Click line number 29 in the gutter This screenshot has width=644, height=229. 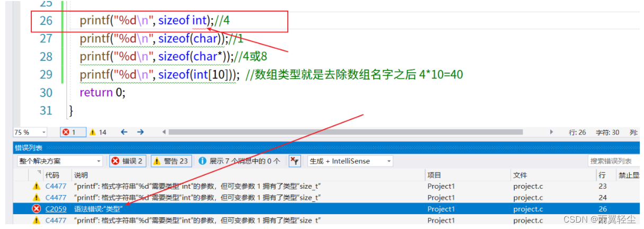point(46,74)
